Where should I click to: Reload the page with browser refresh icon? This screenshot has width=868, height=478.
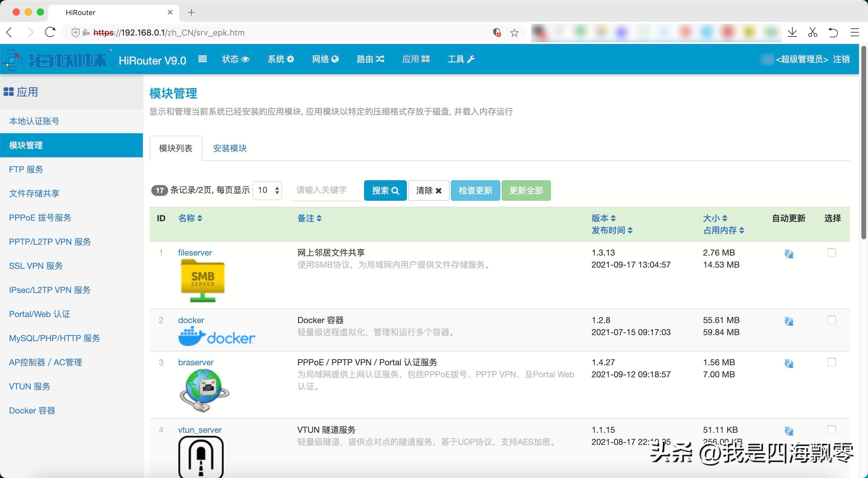coord(50,33)
